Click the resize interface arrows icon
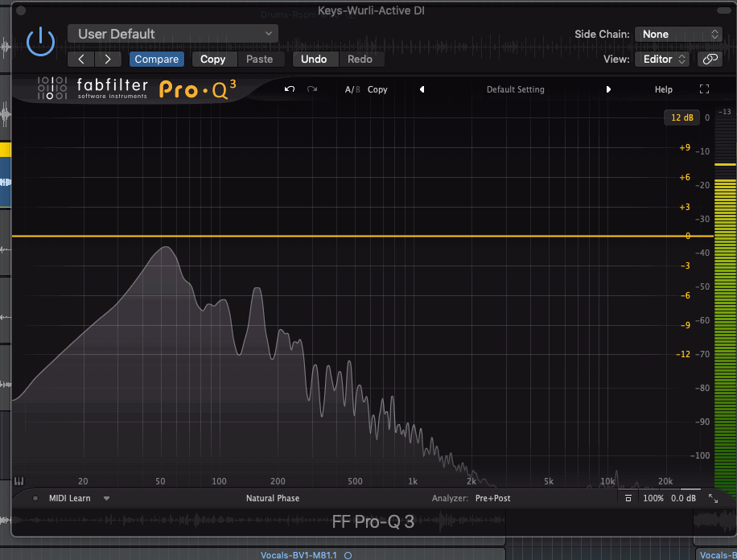The image size is (737, 560). 713,498
